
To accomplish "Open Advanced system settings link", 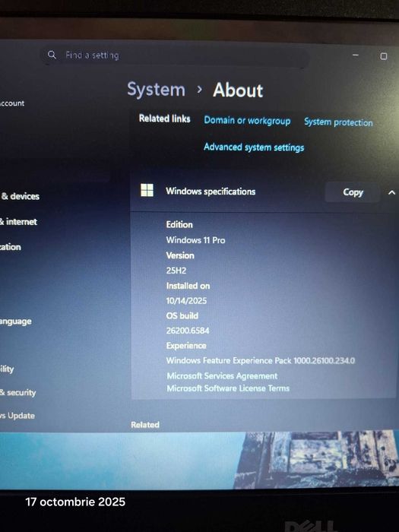I will click(254, 147).
